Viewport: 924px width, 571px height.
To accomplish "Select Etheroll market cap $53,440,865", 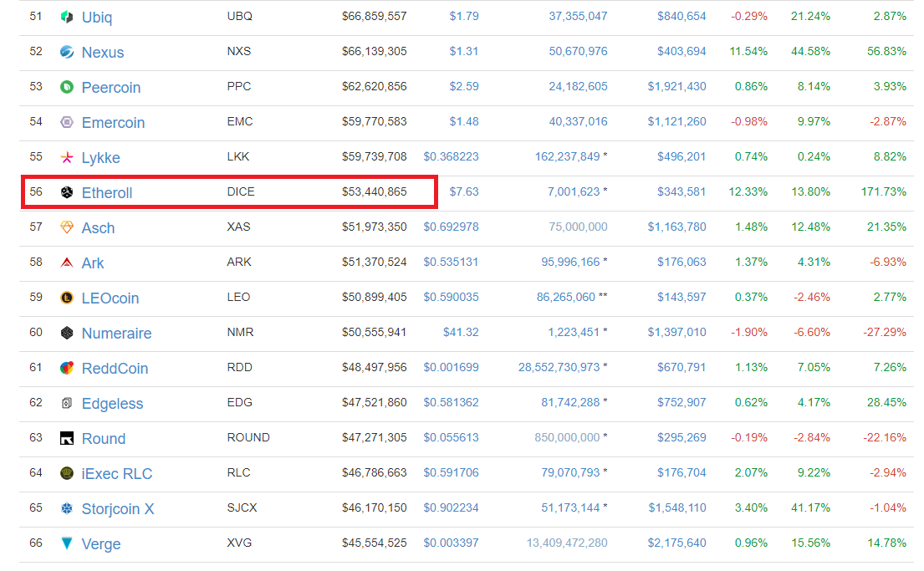I will [x=374, y=191].
